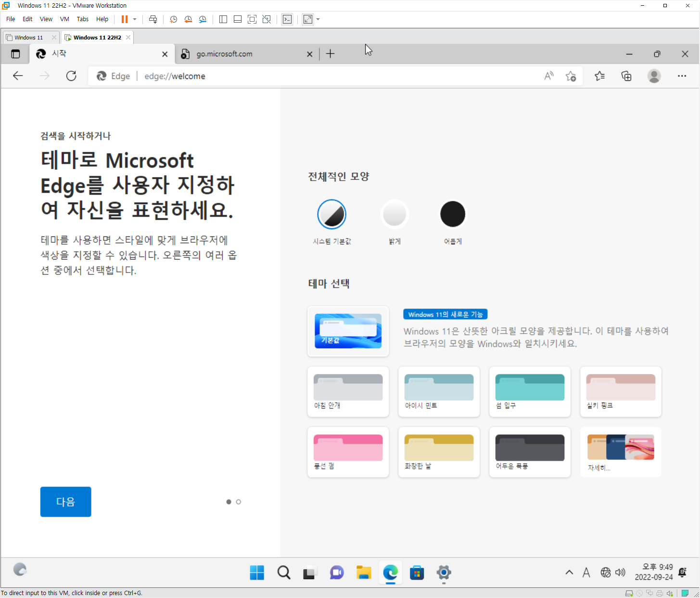Send Ctrl+Alt+Del to the VM icon
Image resolution: width=700 pixels, height=598 pixels.
[153, 19]
